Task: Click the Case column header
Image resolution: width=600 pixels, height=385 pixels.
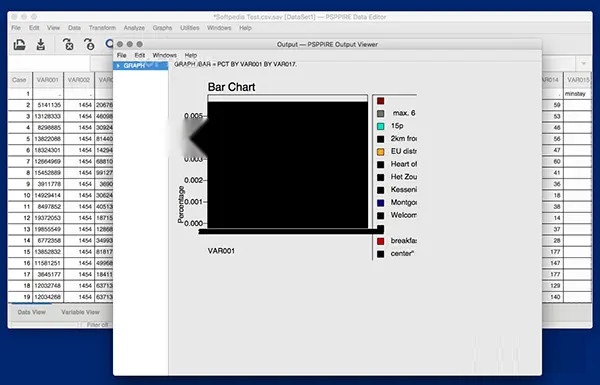Action: click(x=19, y=80)
